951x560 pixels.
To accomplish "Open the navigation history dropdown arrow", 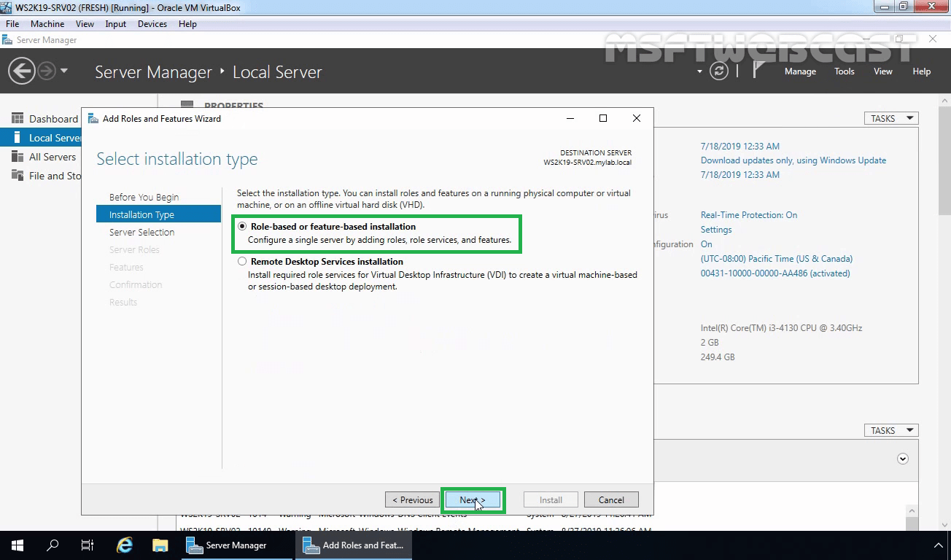I will (64, 71).
